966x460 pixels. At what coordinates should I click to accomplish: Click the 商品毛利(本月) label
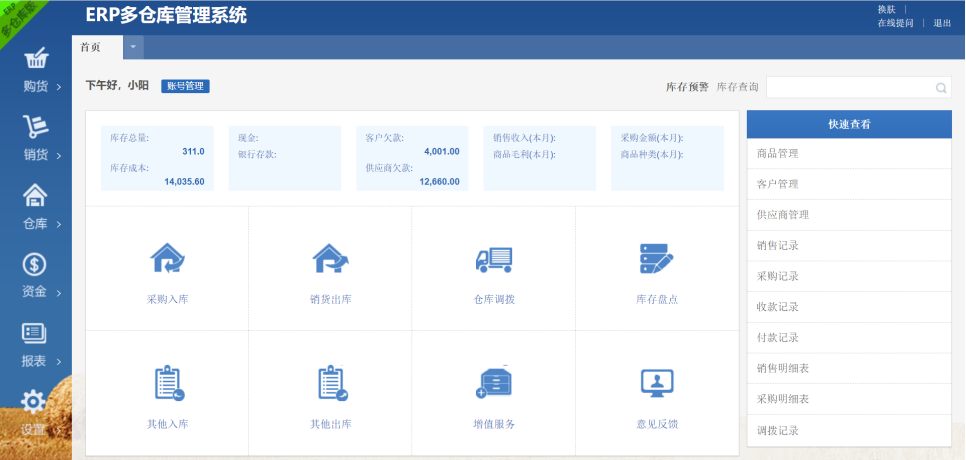click(524, 154)
